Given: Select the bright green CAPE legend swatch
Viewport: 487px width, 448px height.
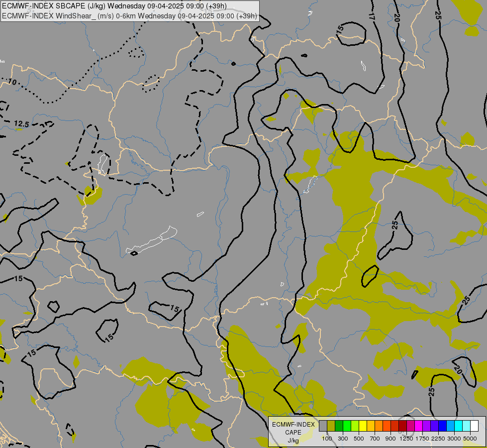Looking at the screenshot, I should point(347,426).
